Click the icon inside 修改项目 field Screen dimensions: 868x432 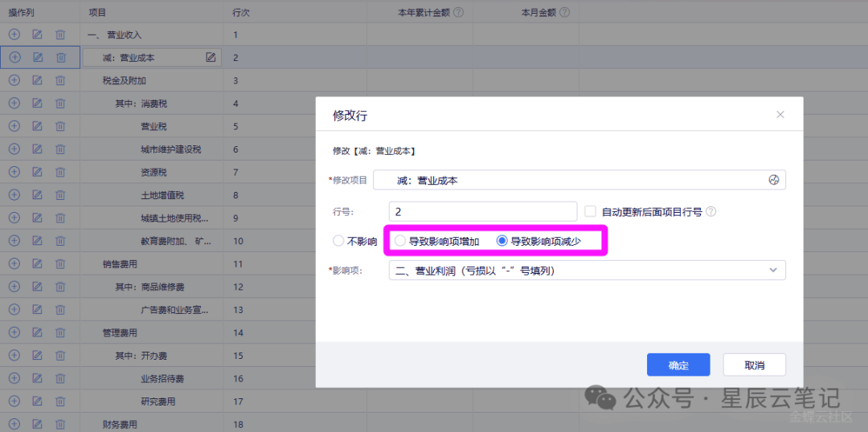774,180
